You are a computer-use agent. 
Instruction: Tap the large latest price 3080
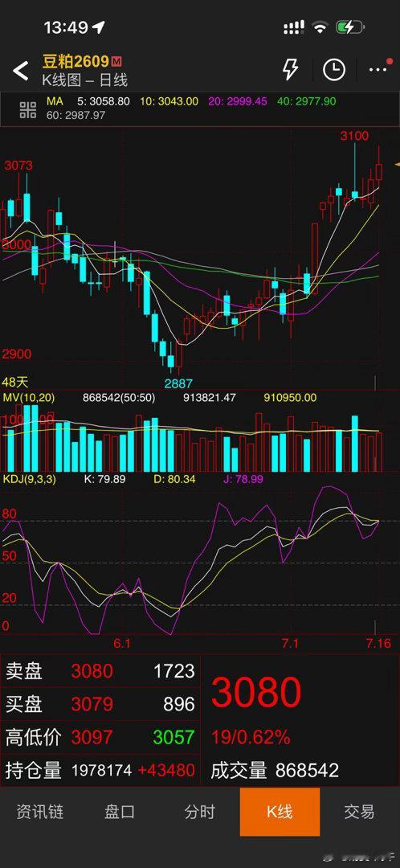(x=256, y=692)
